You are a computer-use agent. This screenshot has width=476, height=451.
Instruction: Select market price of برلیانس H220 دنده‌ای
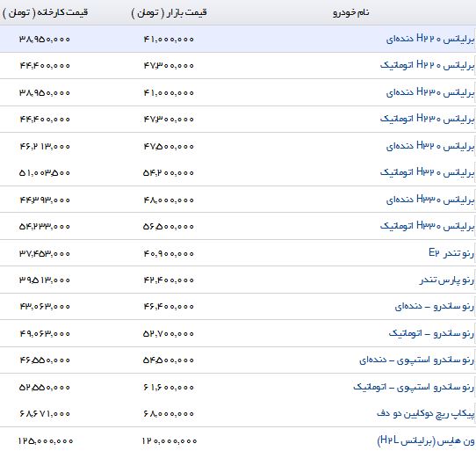click(x=169, y=40)
